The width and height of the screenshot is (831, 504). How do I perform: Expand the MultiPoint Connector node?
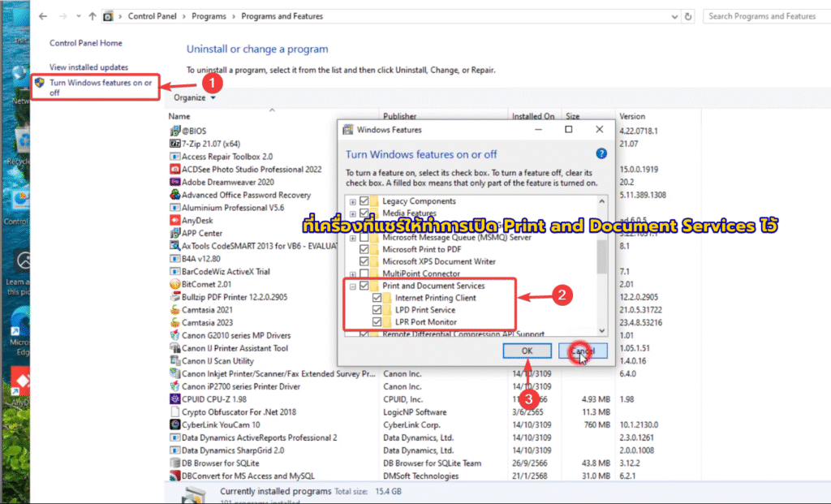point(353,274)
